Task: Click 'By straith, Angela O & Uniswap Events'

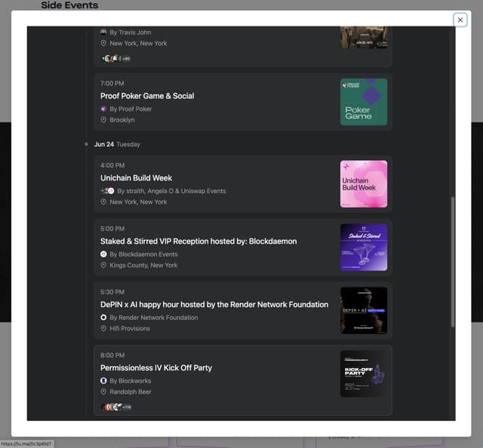Action: point(171,192)
